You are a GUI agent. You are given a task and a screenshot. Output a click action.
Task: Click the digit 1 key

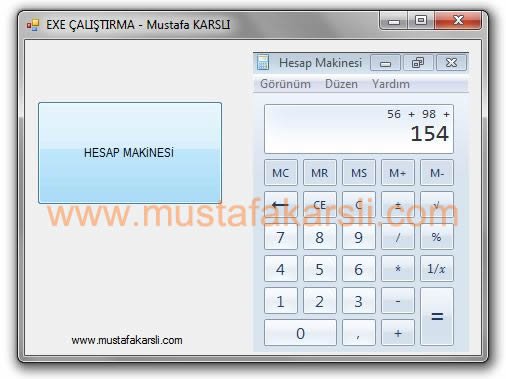click(x=281, y=301)
